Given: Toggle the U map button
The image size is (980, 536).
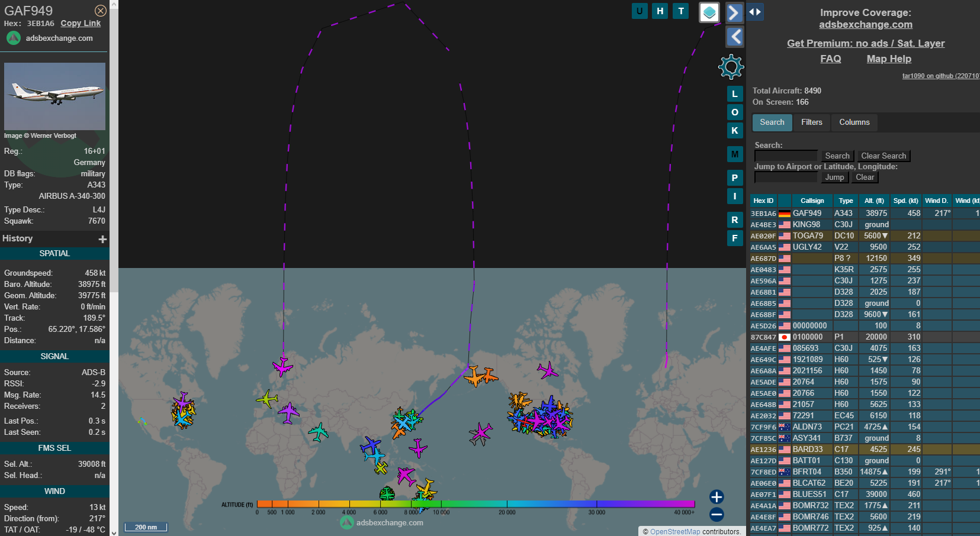Looking at the screenshot, I should pos(640,11).
